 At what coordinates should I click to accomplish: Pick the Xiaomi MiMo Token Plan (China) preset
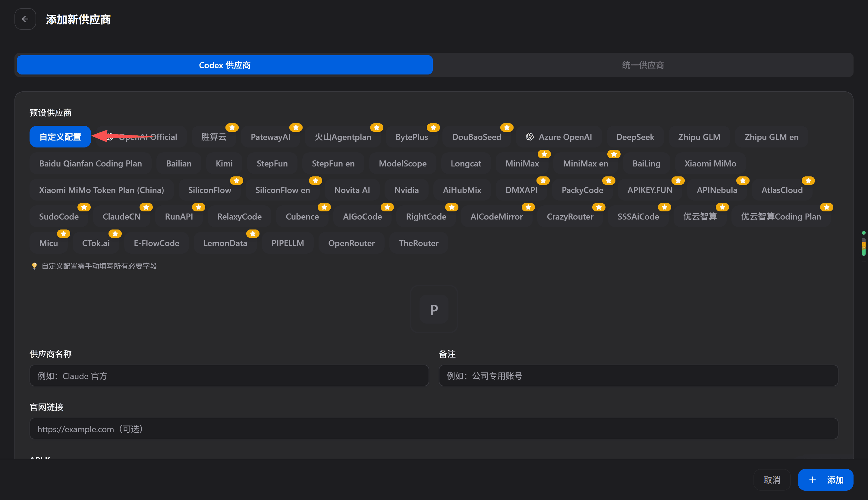pos(101,190)
